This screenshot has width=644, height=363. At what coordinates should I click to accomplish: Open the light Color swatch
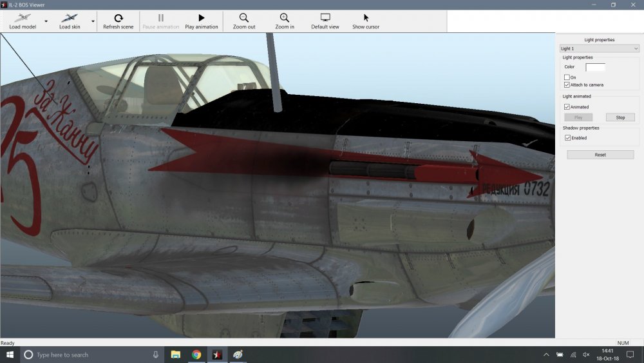click(x=595, y=67)
